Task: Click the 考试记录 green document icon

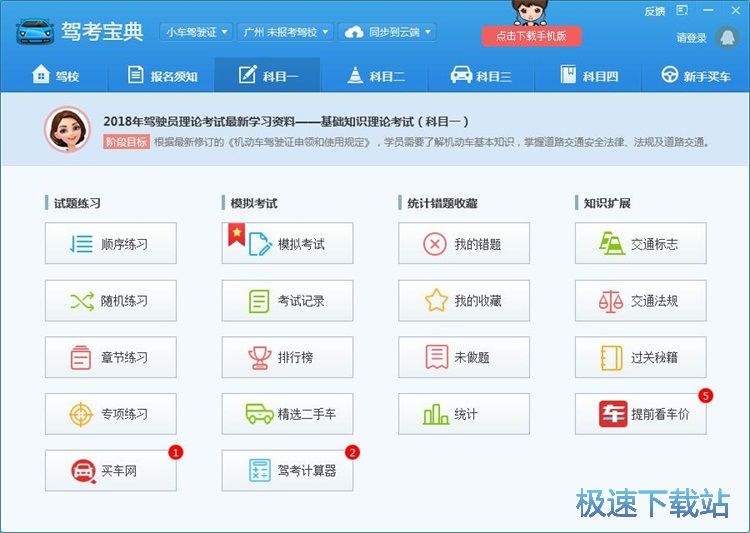Action: pos(259,301)
